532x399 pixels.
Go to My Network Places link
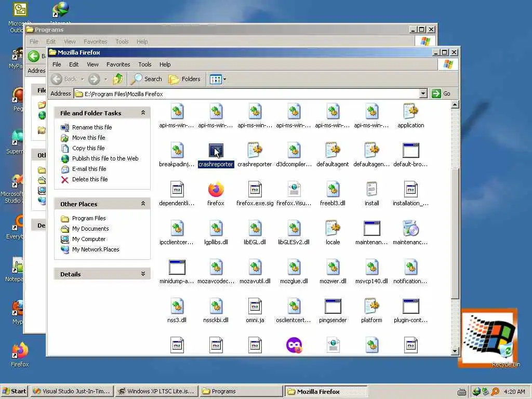[96, 249]
